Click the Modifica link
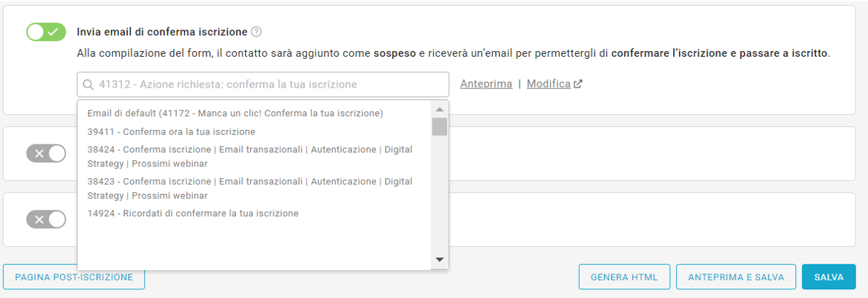This screenshot has width=868, height=298. coord(549,84)
